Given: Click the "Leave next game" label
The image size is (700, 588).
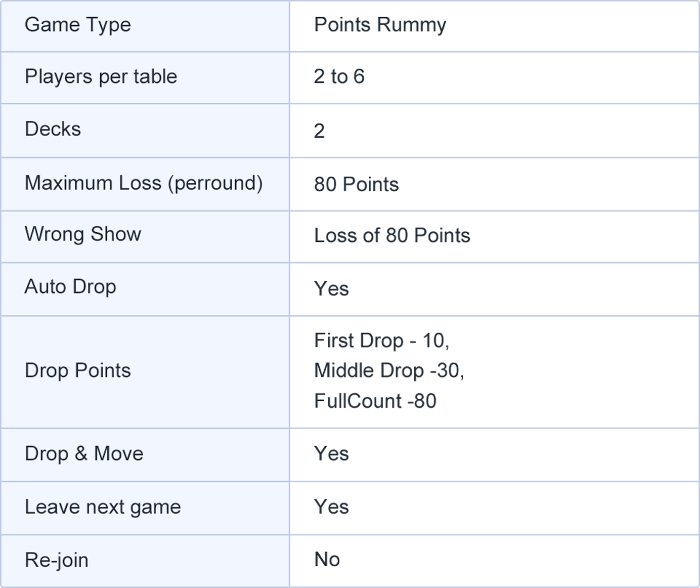Looking at the screenshot, I should (103, 507).
